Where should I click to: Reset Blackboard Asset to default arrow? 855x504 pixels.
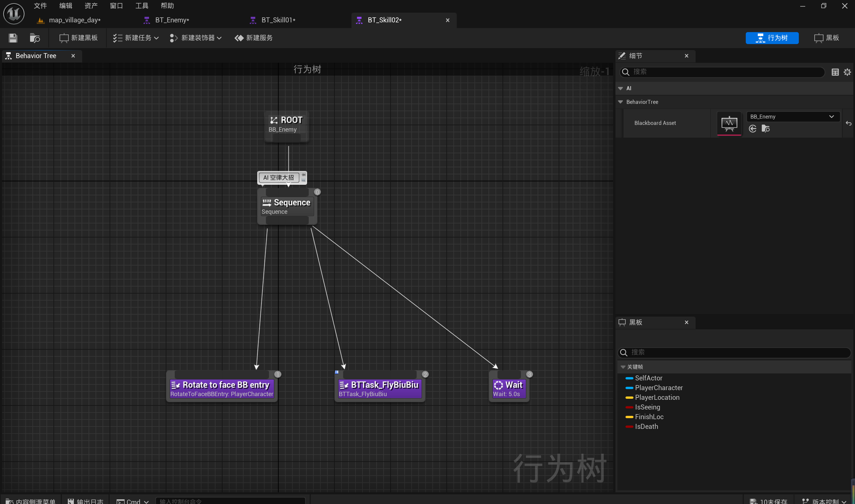849,123
